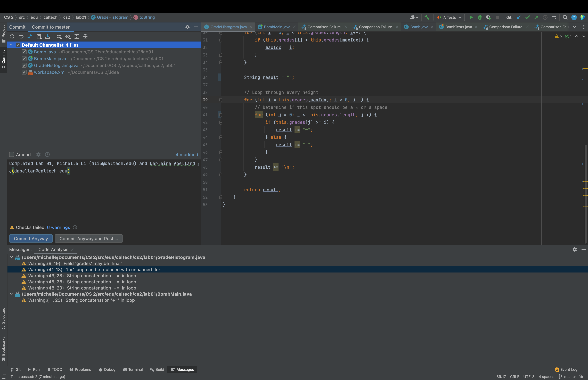Click the Git update project arrow
588x380 pixels.
point(518,17)
